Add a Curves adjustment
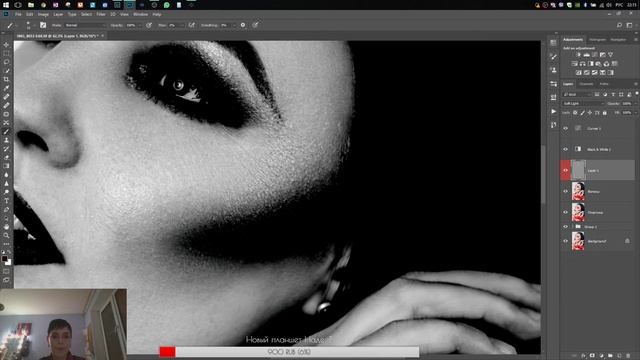 tap(595, 54)
